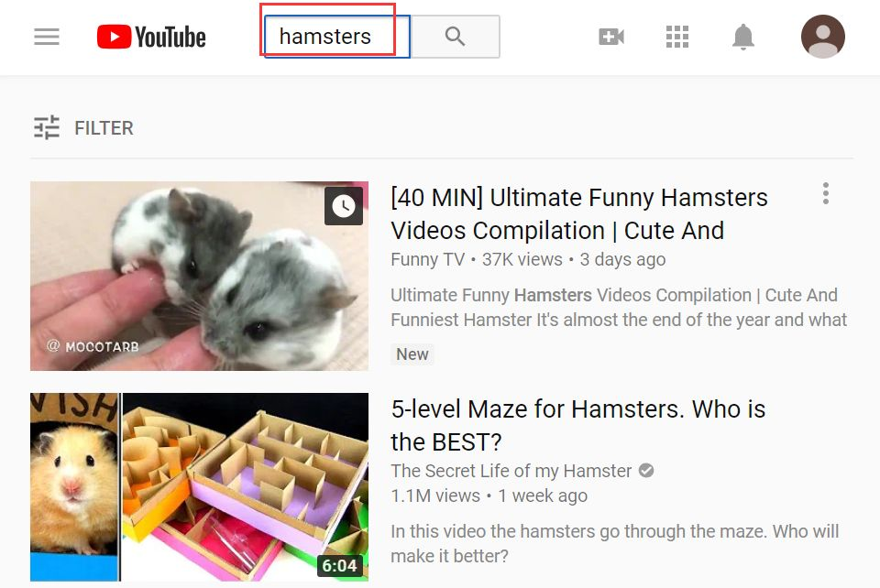Visit the Funny TV channel

coord(428,259)
